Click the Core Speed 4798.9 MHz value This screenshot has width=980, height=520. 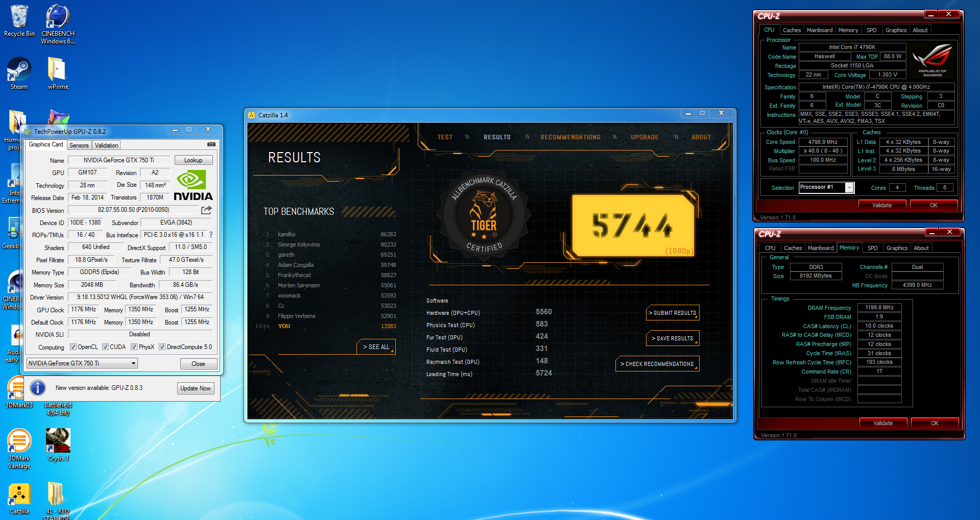(823, 142)
